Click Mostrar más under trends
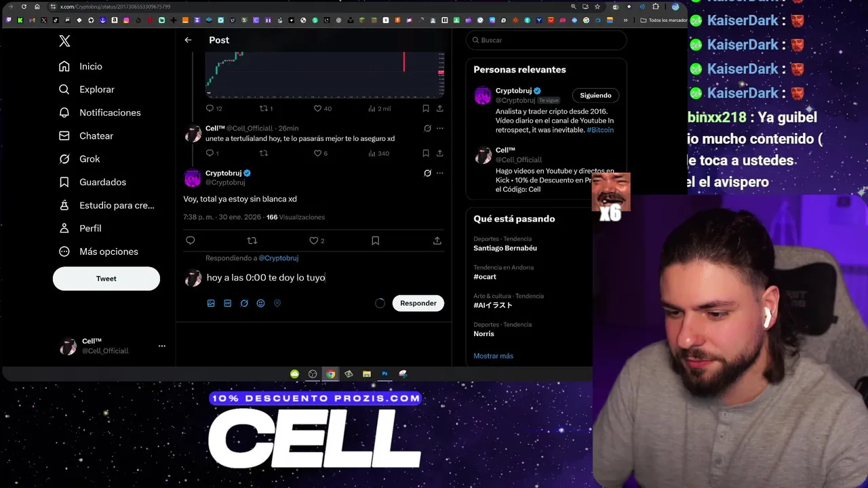 pyautogui.click(x=493, y=356)
